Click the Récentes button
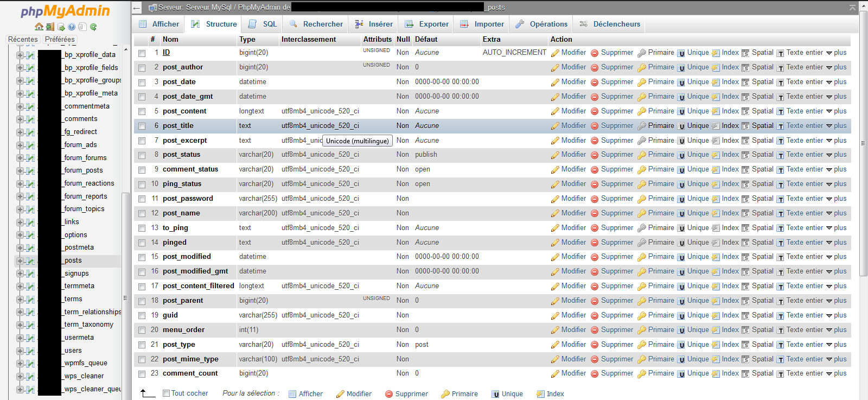Screen dimensions: 868x400 click(x=23, y=40)
